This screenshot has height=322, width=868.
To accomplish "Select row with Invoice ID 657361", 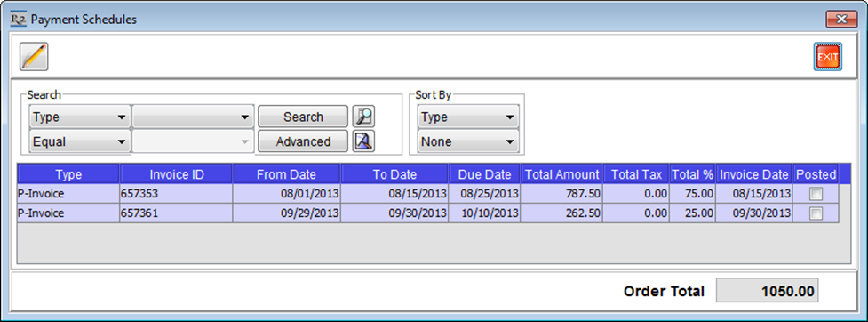I will pyautogui.click(x=427, y=213).
